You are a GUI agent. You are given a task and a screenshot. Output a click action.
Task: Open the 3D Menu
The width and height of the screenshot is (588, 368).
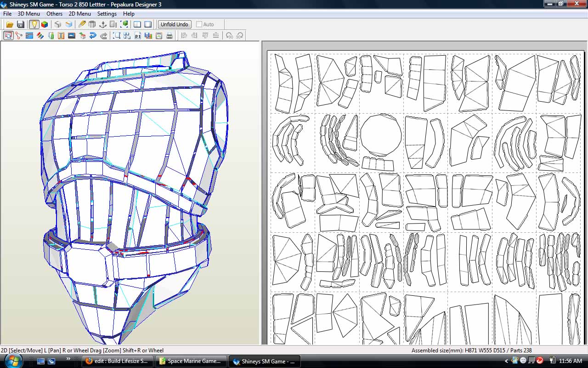28,13
